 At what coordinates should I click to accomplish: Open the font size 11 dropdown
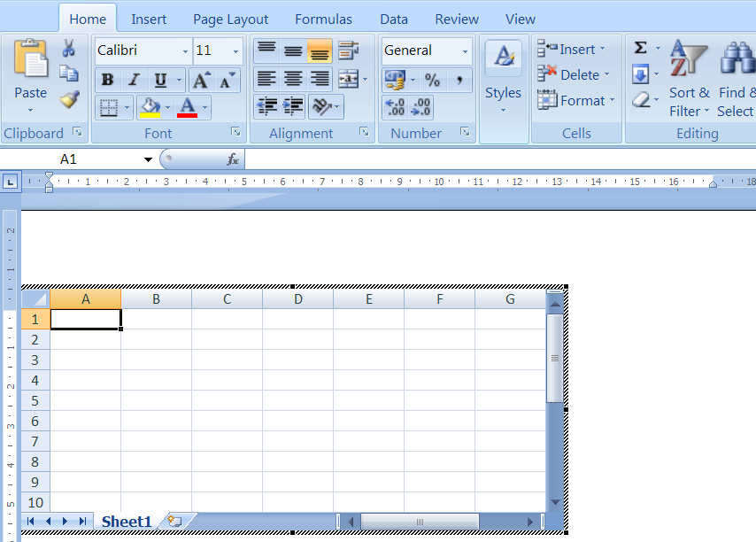(x=235, y=51)
